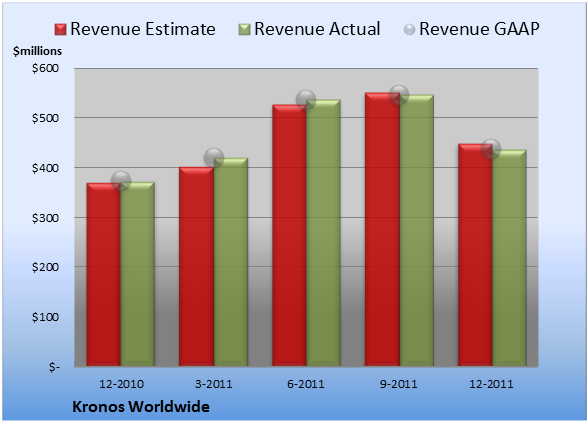Click the '$-' zero axis label
This screenshot has width=588, height=422.
pyautogui.click(x=54, y=367)
